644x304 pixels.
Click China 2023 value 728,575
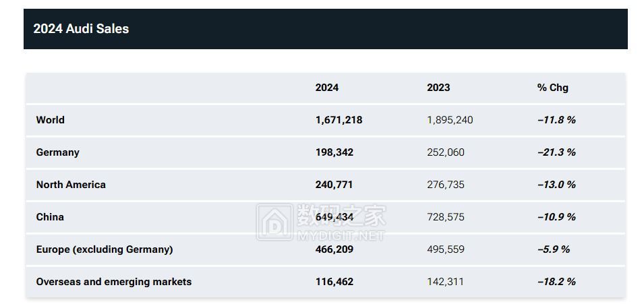(x=446, y=217)
